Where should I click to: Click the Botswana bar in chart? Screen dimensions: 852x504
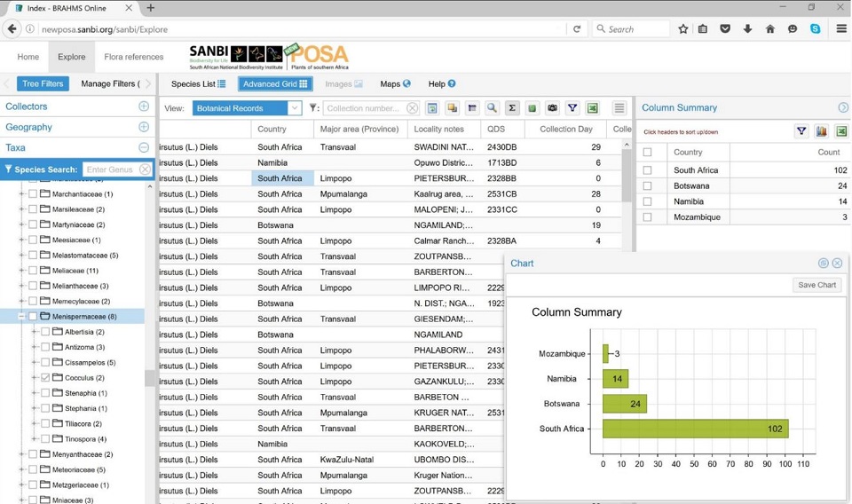point(624,404)
